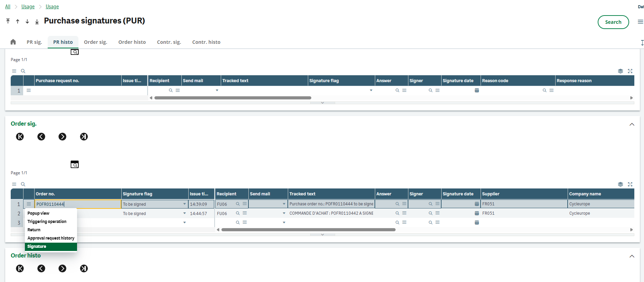Open PR histo grid options menu icon
644x282 pixels.
pyautogui.click(x=14, y=71)
